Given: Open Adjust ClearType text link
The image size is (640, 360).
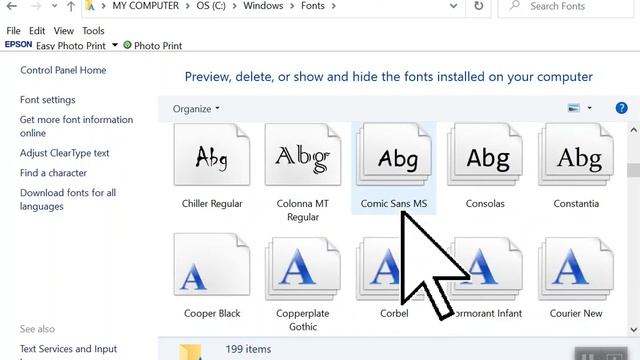Looking at the screenshot, I should [x=64, y=153].
